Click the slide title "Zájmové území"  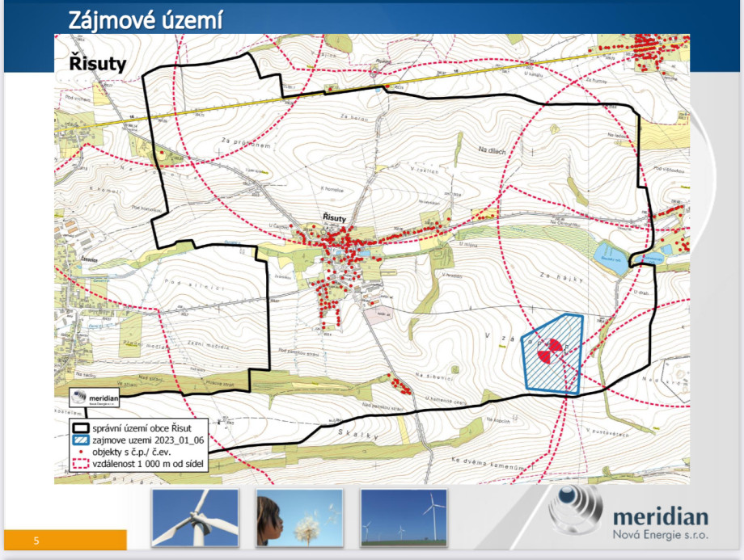[x=146, y=19]
